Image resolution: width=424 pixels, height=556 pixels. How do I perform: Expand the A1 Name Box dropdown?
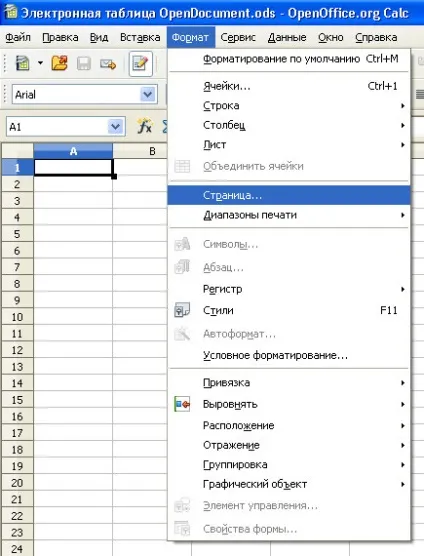116,127
